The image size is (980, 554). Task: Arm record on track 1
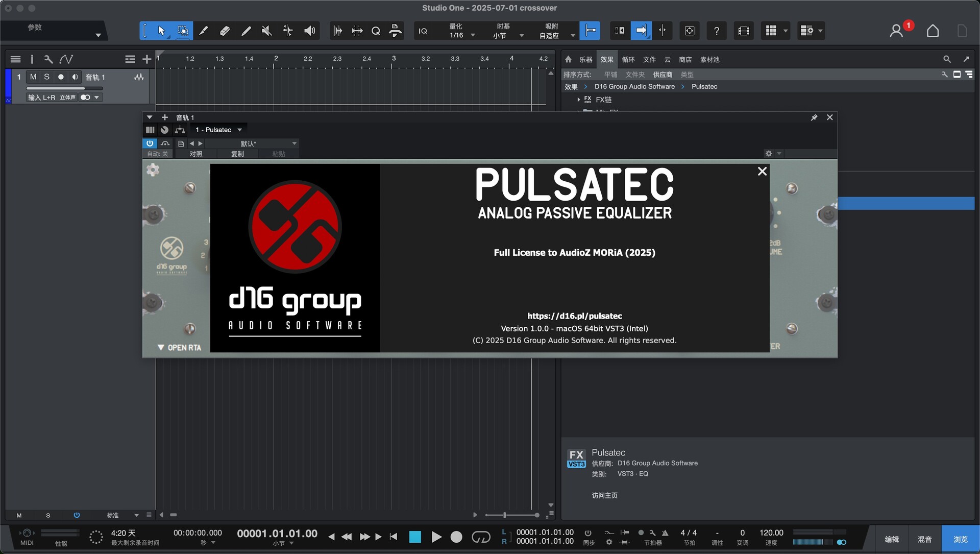[61, 77]
